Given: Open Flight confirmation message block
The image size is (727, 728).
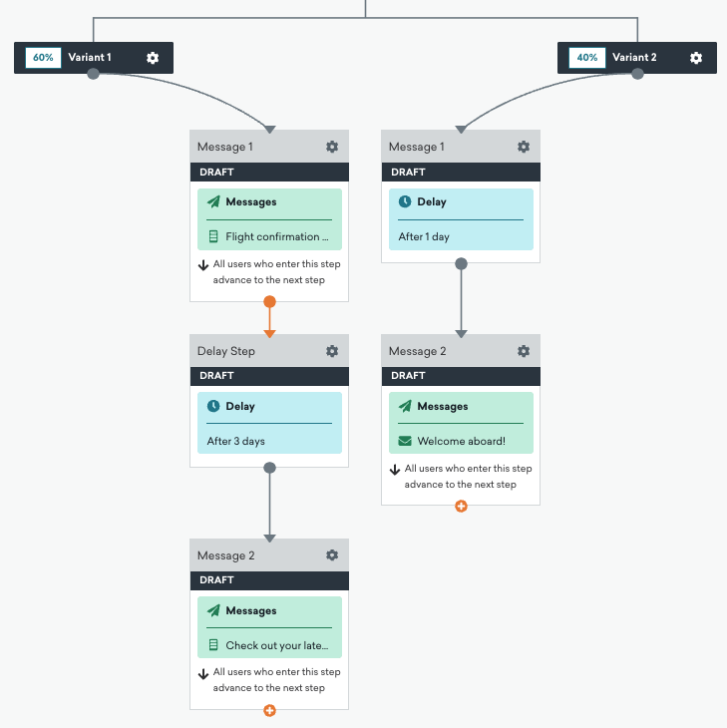Looking at the screenshot, I should click(269, 219).
